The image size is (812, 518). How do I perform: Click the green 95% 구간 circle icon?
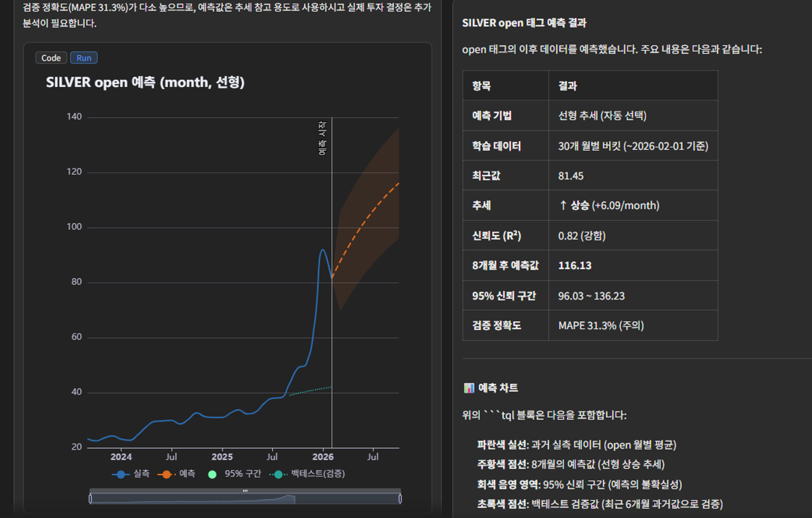tap(212, 474)
